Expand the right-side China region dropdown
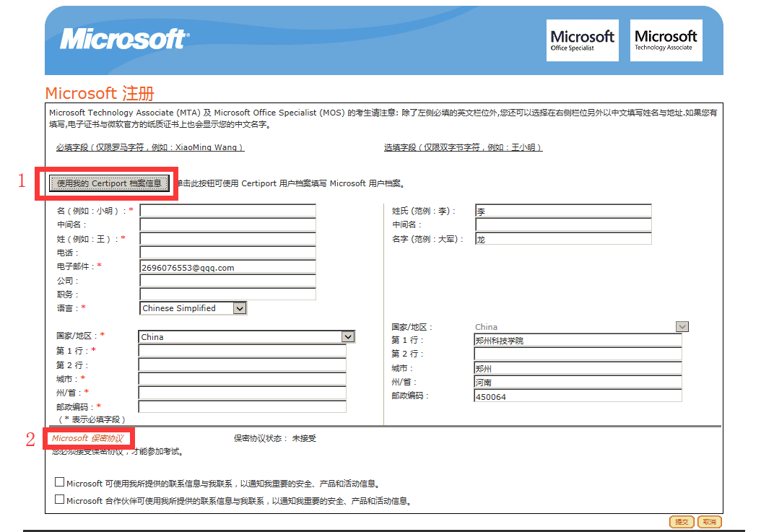Screen dimensions: 761x532 (581, 327)
